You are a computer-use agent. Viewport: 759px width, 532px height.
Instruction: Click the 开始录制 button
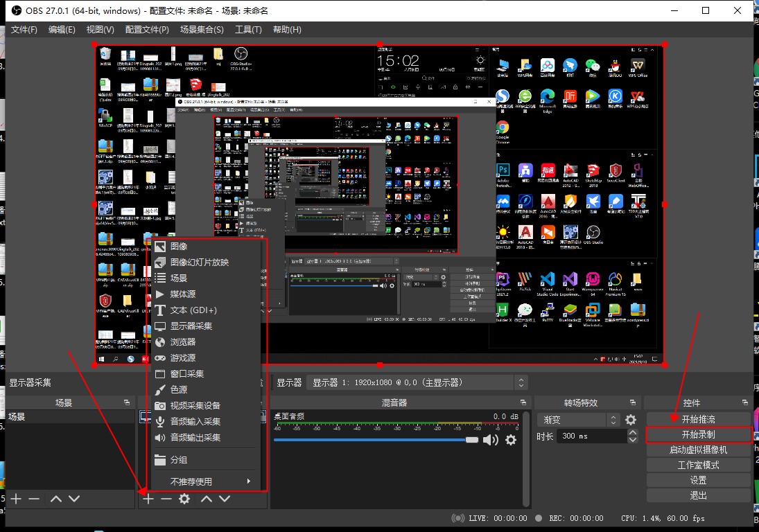(698, 434)
